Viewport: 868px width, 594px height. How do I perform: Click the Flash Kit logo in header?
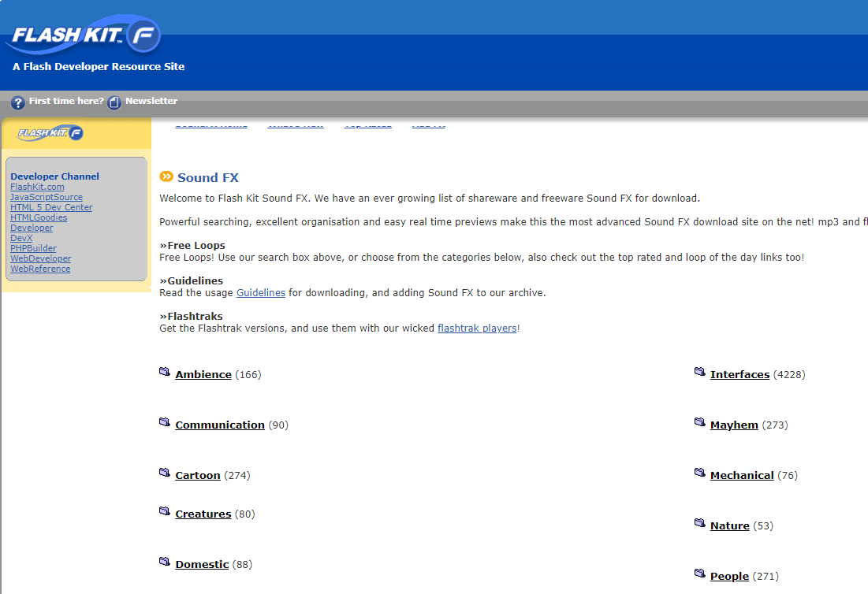tap(83, 35)
